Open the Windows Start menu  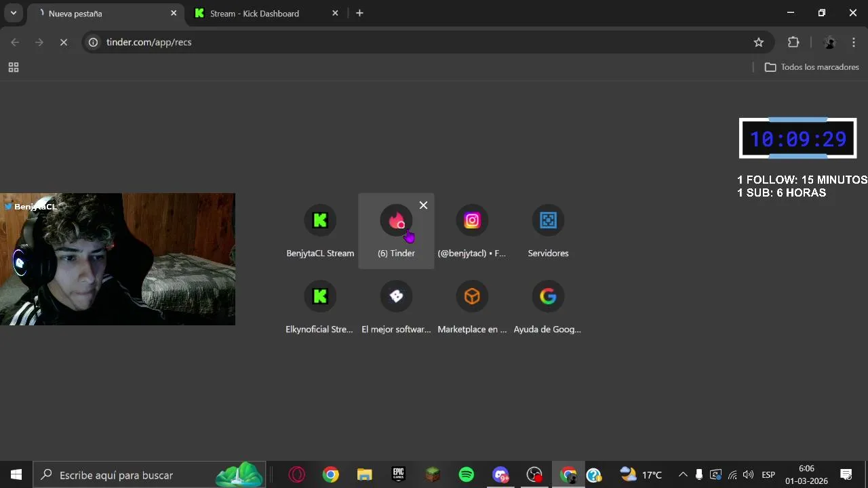(16, 475)
